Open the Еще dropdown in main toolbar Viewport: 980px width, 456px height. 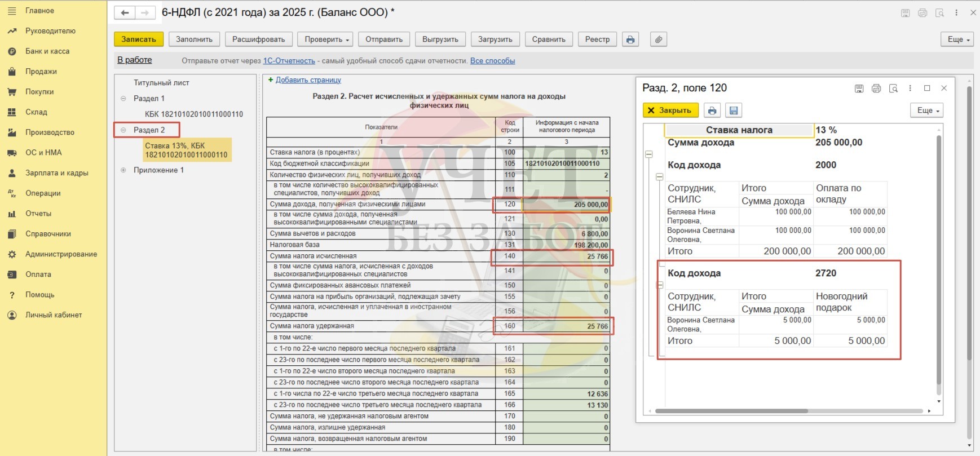[956, 39]
